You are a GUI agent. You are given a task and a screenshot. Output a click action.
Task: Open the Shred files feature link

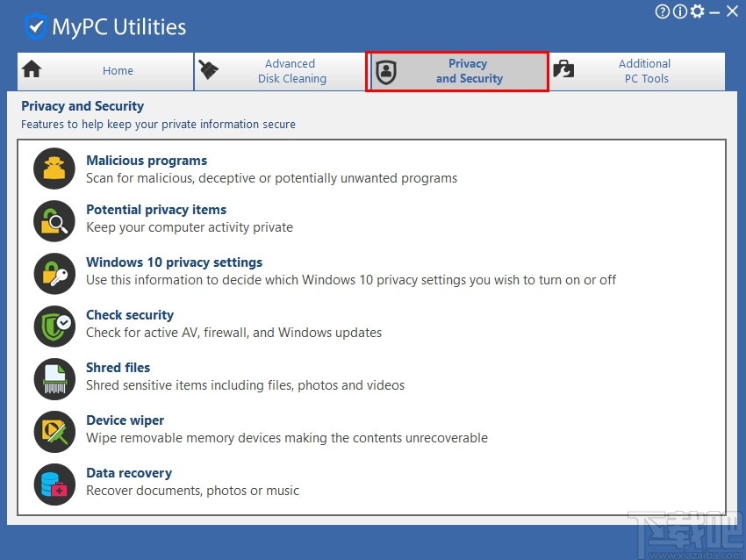[x=118, y=367]
